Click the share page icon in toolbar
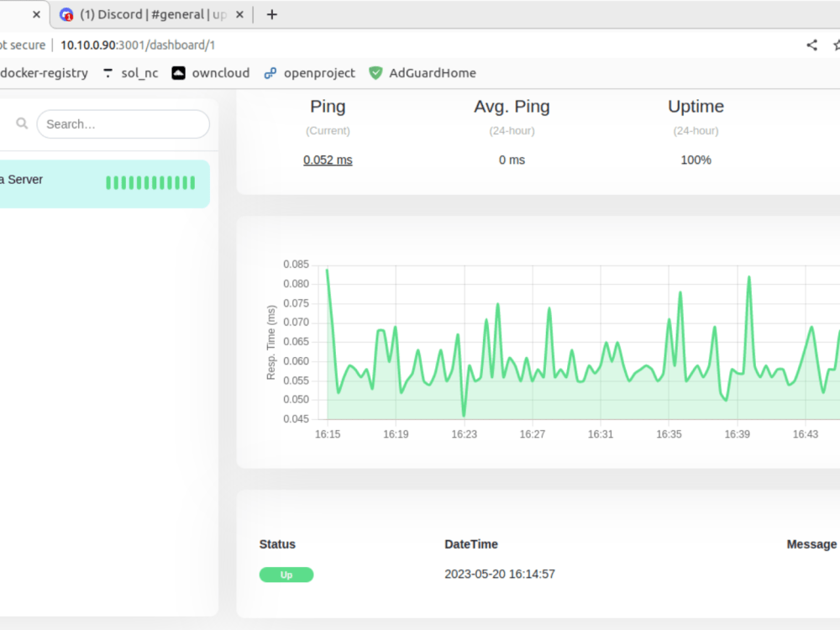The width and height of the screenshot is (840, 630). click(811, 45)
